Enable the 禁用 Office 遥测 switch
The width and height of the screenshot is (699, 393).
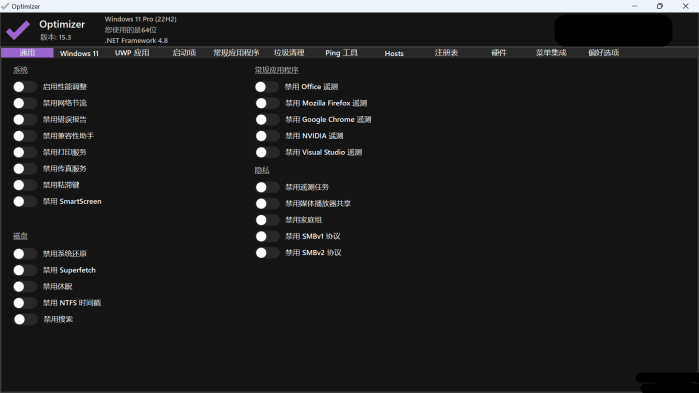click(x=267, y=87)
